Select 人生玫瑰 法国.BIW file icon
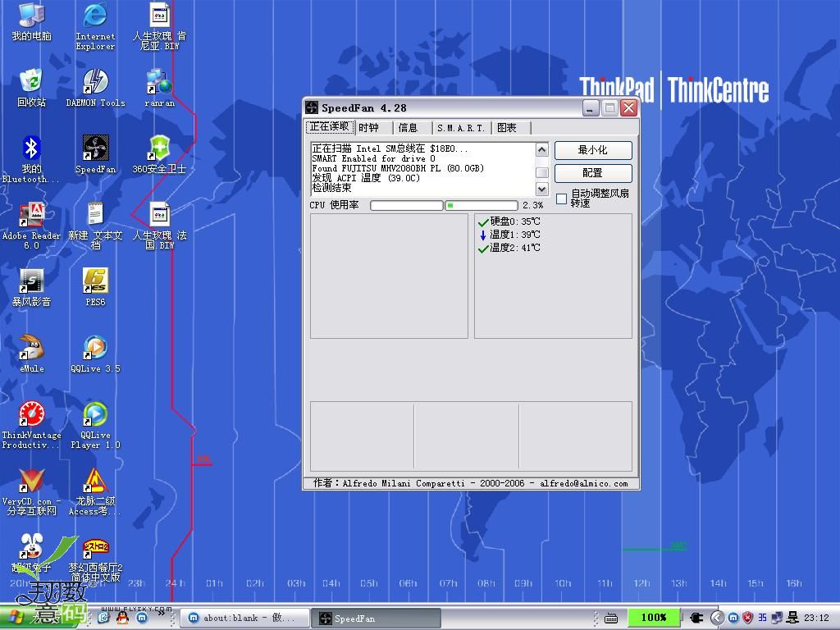This screenshot has height=630, width=840. click(159, 226)
